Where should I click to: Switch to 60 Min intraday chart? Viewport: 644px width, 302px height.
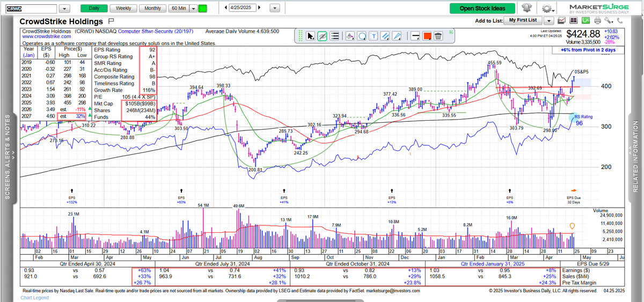click(x=178, y=9)
